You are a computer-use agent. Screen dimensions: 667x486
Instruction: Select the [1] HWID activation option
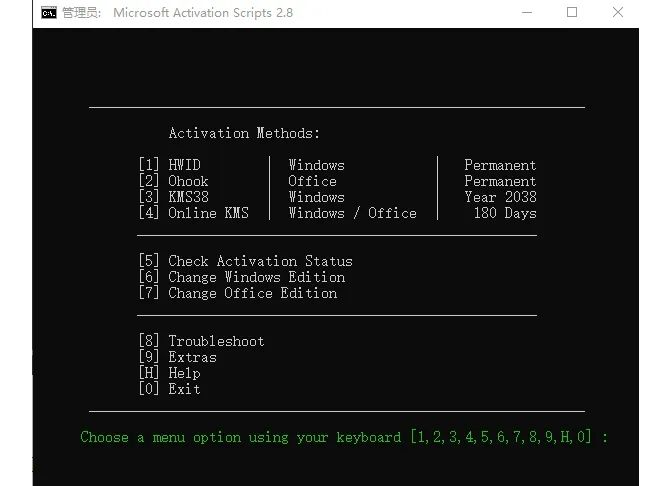click(x=174, y=165)
